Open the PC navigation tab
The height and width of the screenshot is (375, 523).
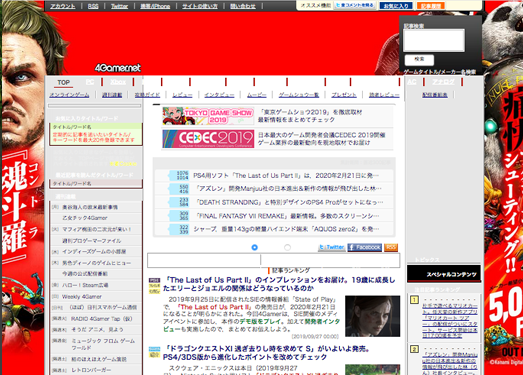[90, 82]
